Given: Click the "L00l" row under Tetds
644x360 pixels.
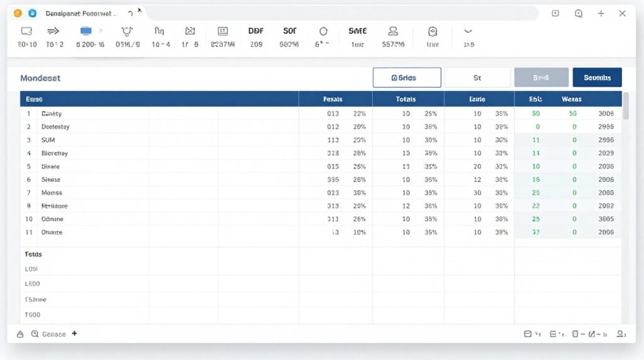Looking at the screenshot, I should [321, 269].
